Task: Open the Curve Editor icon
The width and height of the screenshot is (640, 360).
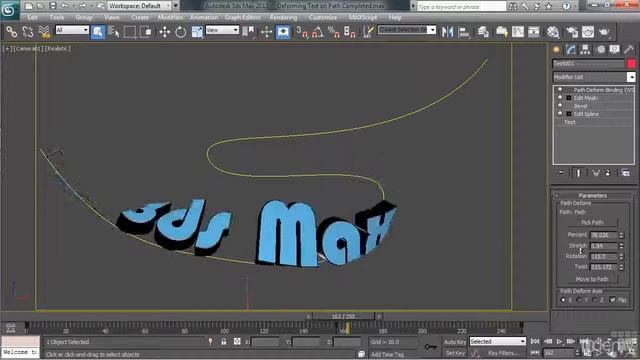Action: pos(518,32)
